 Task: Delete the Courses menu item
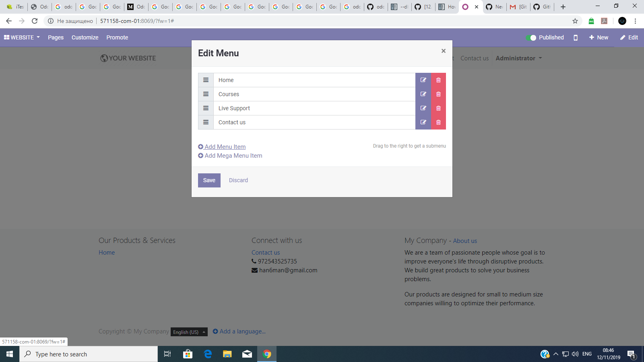[439, 94]
